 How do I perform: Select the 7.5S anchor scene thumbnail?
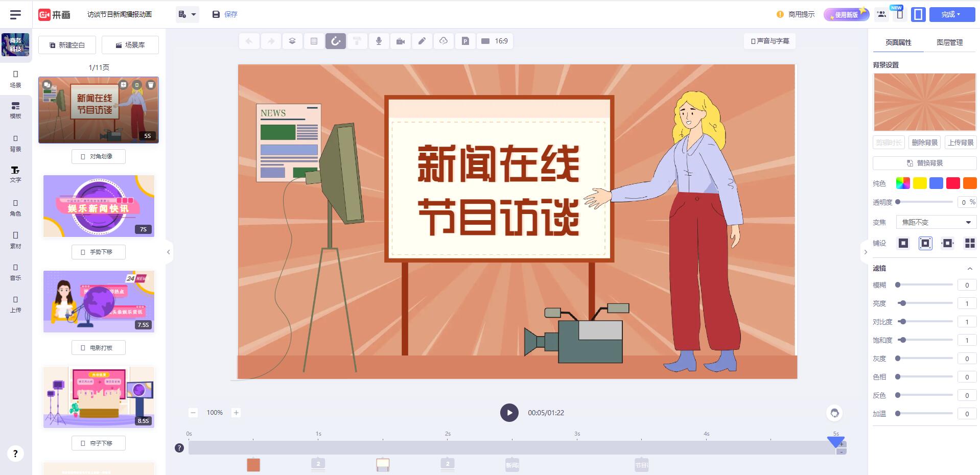(x=99, y=301)
